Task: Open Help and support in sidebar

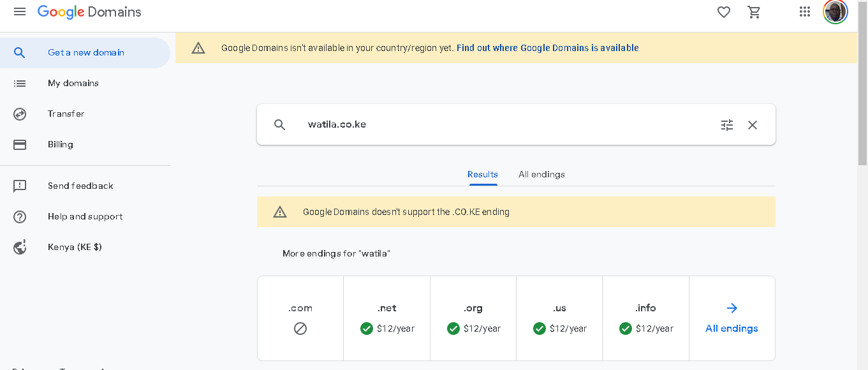Action: click(x=85, y=217)
